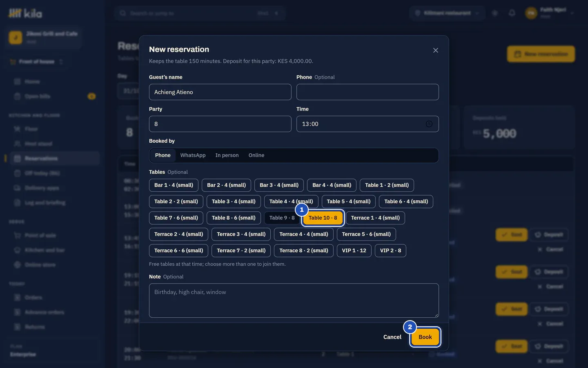Click the Note textarea
588x368 pixels.
click(294, 301)
